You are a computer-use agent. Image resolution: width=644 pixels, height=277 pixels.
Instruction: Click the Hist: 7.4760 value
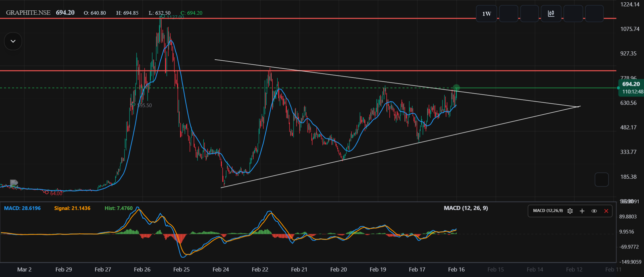[118, 208]
